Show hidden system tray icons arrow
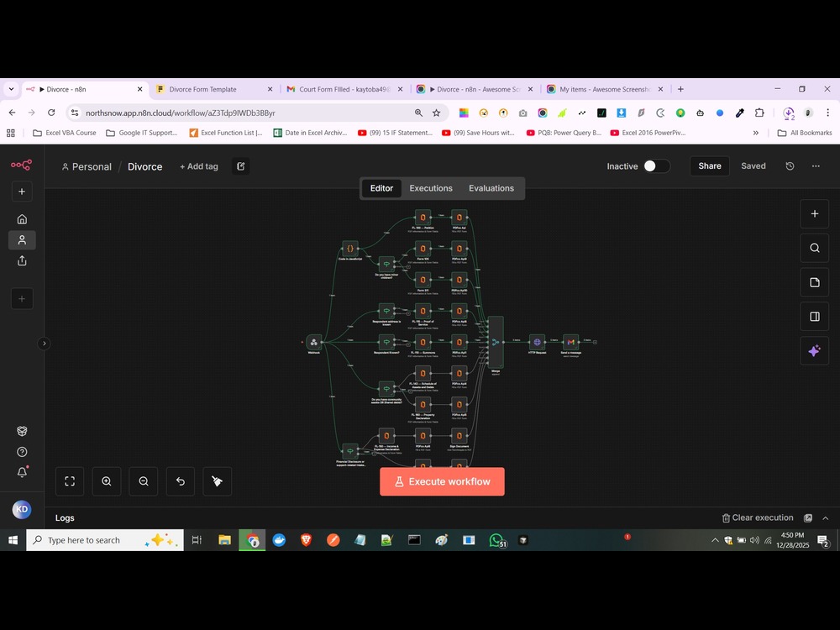840x630 pixels. [x=715, y=540]
